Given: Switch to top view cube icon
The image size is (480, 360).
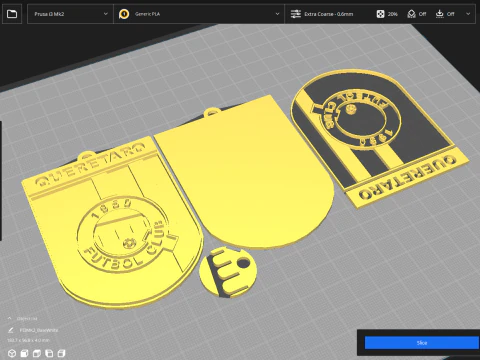Looking at the screenshot, I should click(37, 353).
